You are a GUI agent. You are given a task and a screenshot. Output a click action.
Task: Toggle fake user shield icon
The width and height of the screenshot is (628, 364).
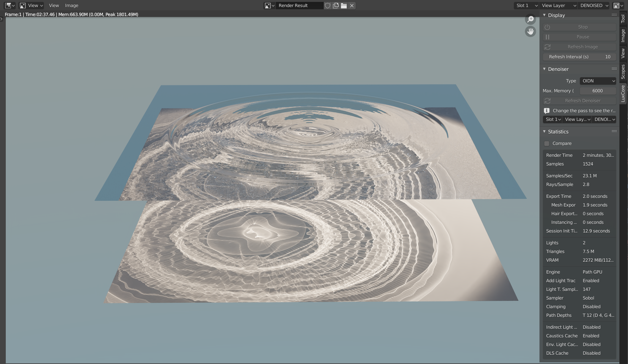pos(327,5)
